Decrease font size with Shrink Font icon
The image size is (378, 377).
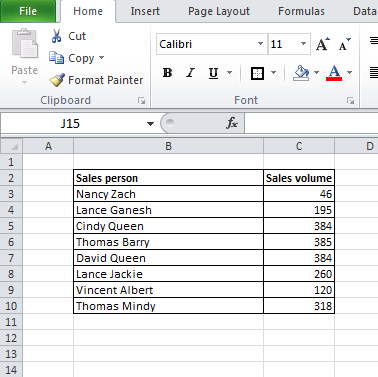pyautogui.click(x=344, y=44)
